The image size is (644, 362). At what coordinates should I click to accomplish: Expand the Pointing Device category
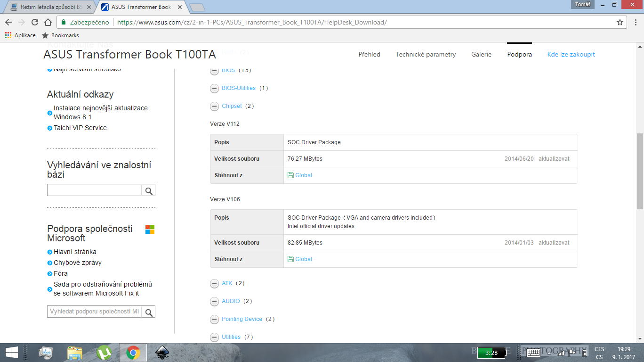point(214,319)
